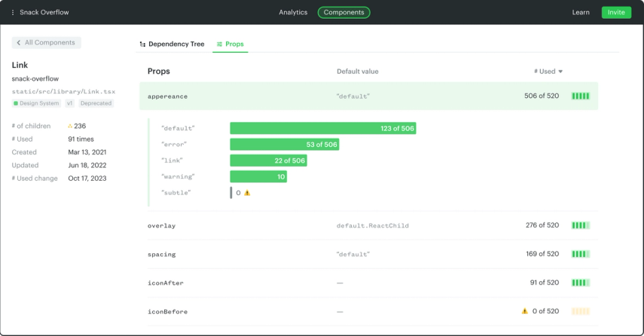Click the iconAfter usage meter bars
The height and width of the screenshot is (336, 644).
click(x=581, y=283)
